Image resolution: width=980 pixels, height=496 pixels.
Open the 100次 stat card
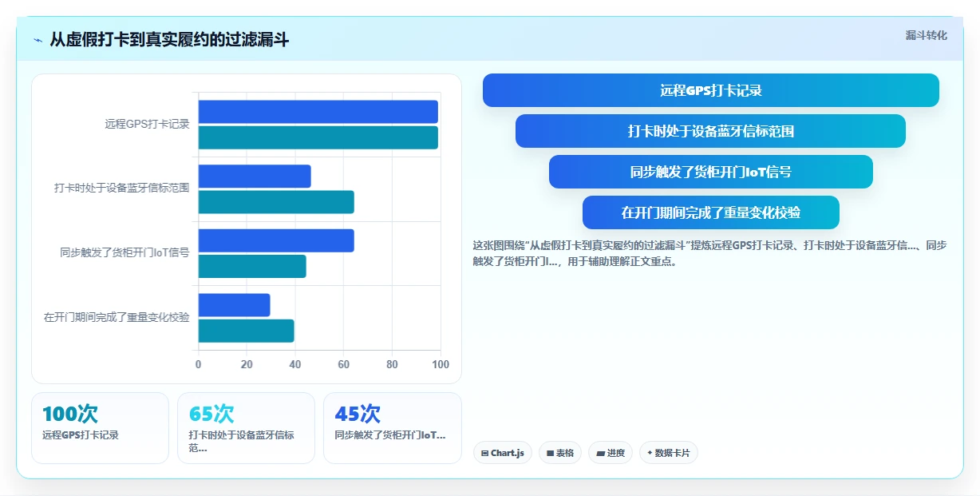pyautogui.click(x=100, y=428)
